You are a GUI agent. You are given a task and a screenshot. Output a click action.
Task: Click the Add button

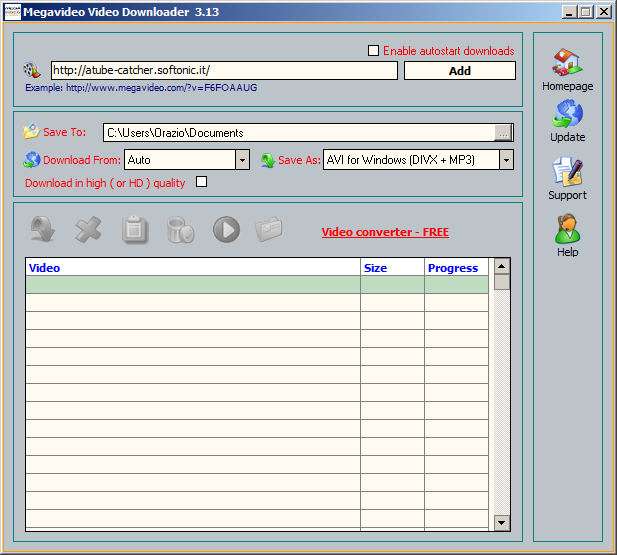pos(460,70)
